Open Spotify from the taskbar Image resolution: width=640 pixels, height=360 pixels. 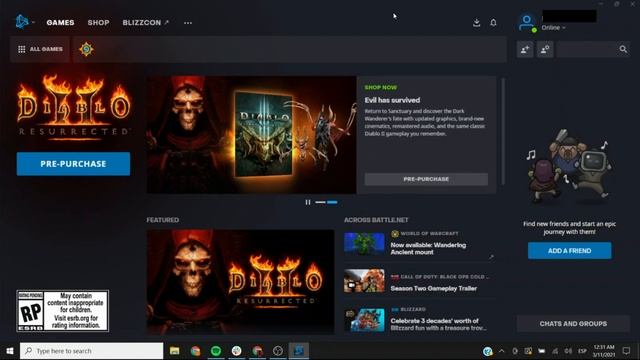click(x=216, y=351)
